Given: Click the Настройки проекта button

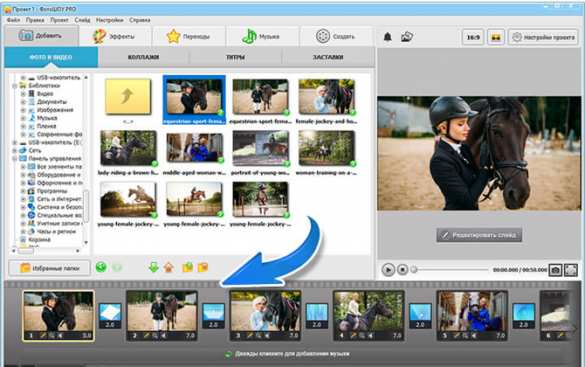Looking at the screenshot, I should point(543,37).
